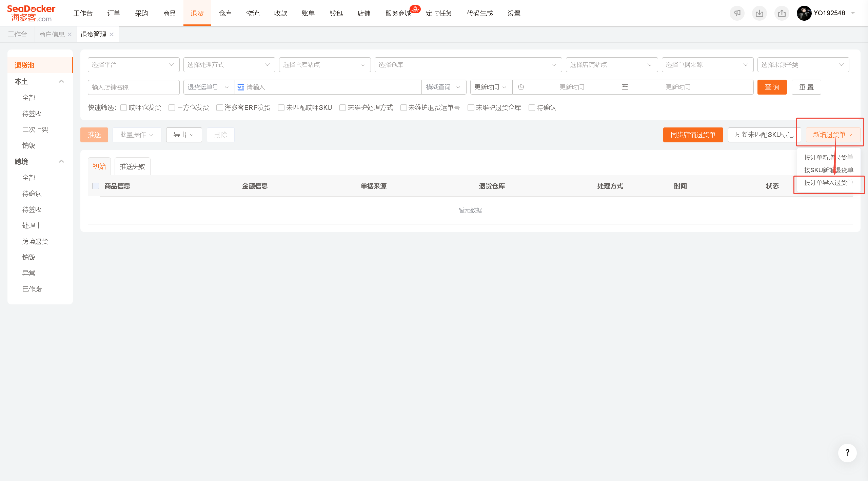Click the batch input list icon
868x481 pixels.
tap(241, 87)
